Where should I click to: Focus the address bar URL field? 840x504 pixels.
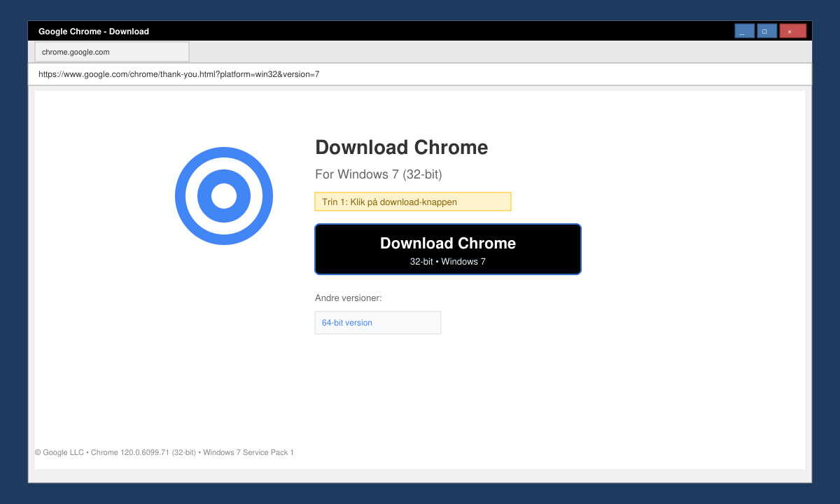(x=420, y=74)
